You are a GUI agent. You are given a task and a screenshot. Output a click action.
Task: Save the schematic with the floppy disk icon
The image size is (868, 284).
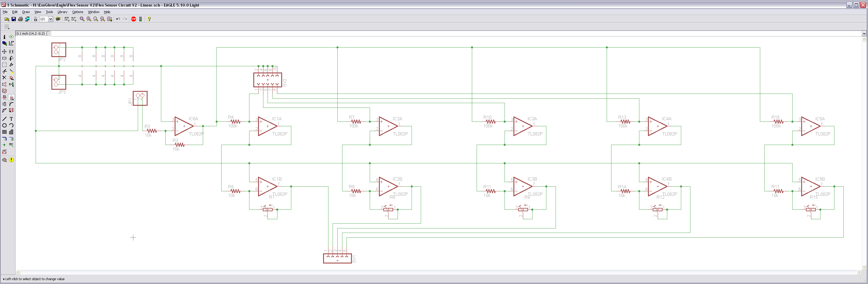click(x=14, y=19)
